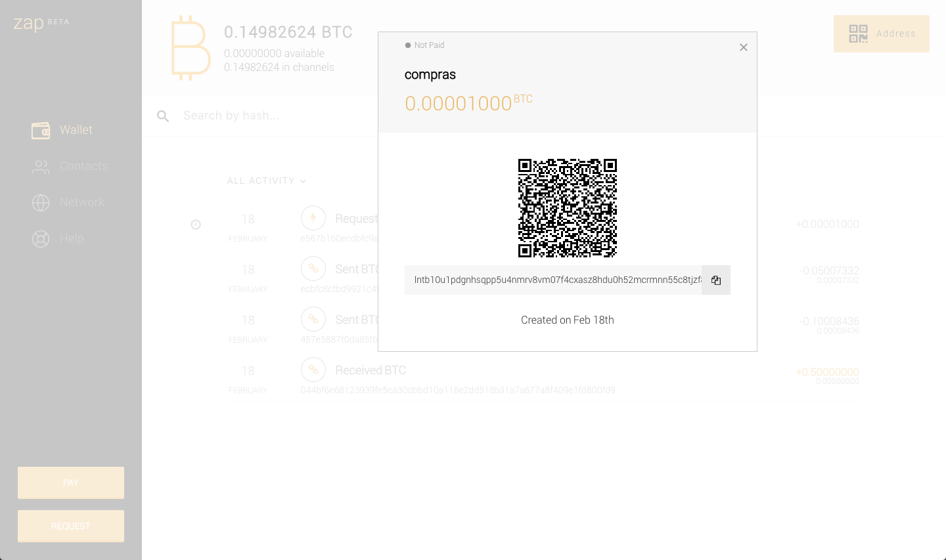Click the compras invoice title
The width and height of the screenshot is (946, 560).
tap(430, 75)
